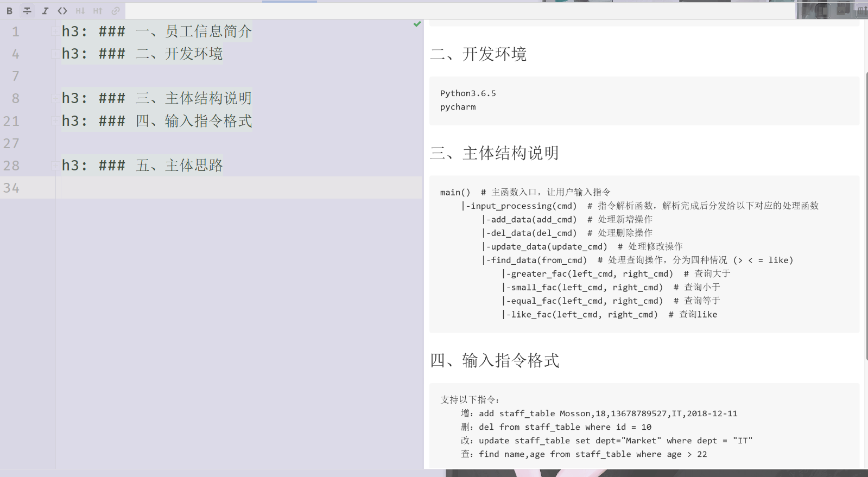Viewport: 868px width, 477px height.
Task: Click preview heading 三、主体结构说明
Action: (x=495, y=154)
